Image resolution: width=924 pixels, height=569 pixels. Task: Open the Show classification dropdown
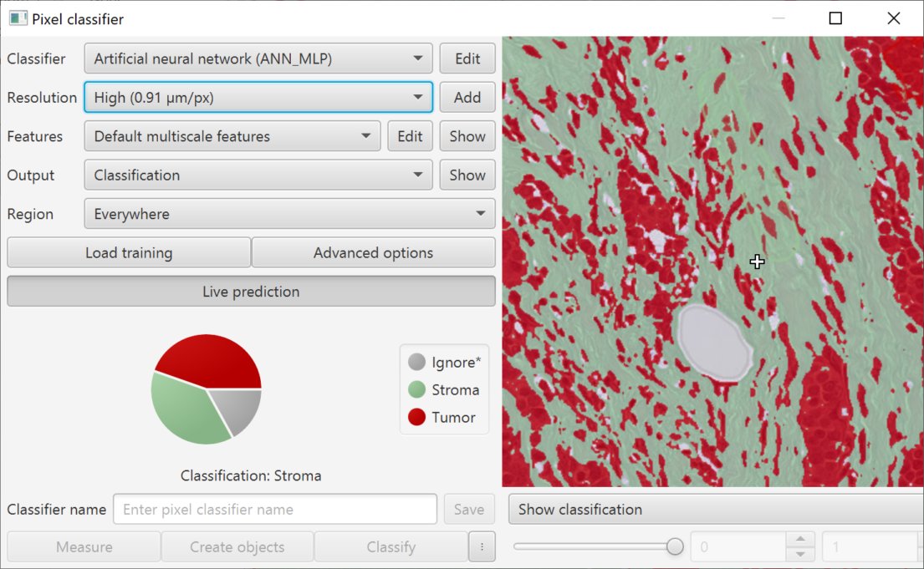click(x=716, y=510)
